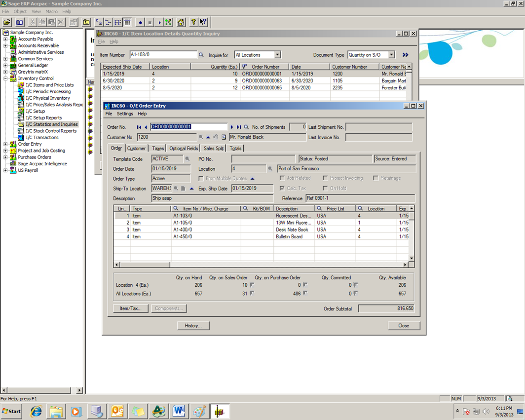Click the open book toolbar icon

19,22
